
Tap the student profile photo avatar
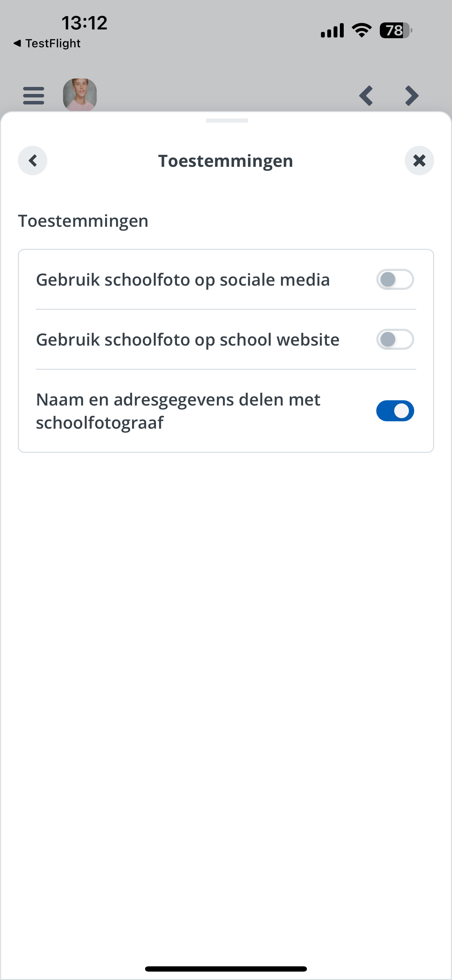pos(80,95)
